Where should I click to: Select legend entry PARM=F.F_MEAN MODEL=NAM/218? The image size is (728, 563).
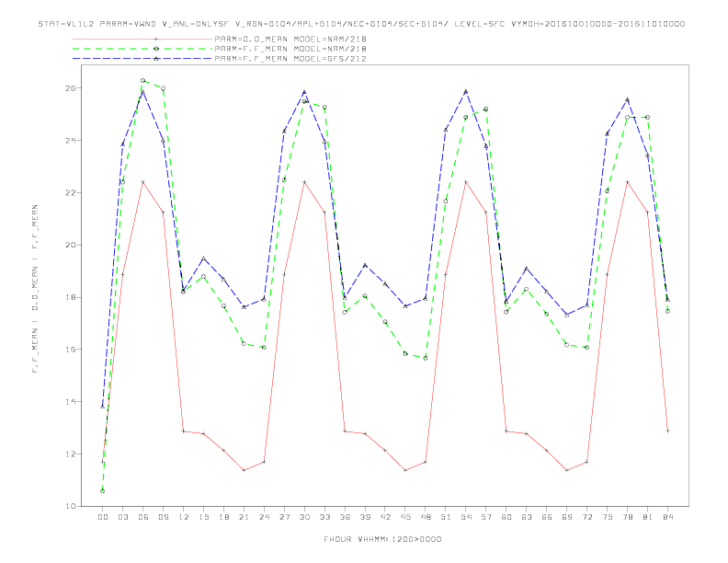[290, 49]
